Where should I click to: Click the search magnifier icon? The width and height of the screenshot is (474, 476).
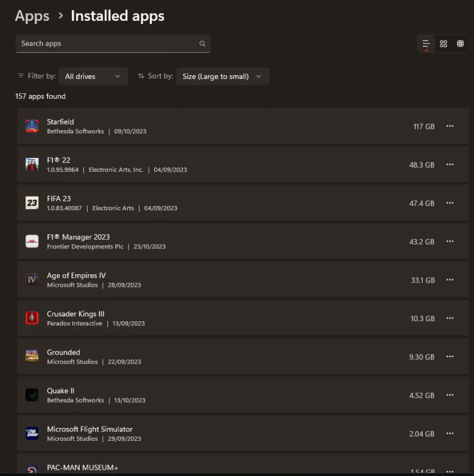202,44
